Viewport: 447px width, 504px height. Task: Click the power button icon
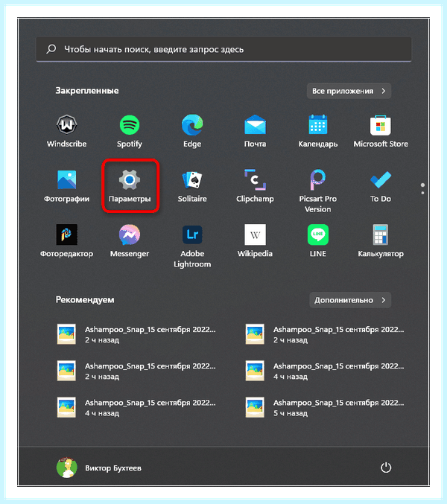pos(386,468)
